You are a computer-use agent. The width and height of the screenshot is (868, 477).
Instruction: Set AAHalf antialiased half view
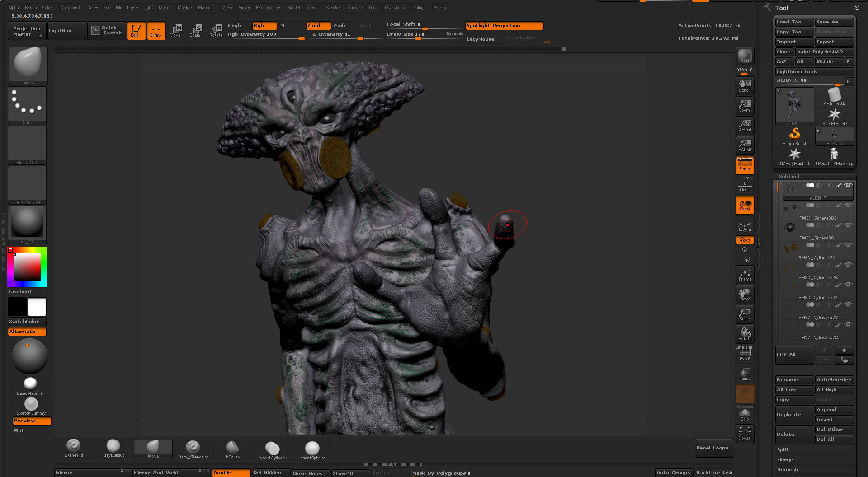point(745,145)
